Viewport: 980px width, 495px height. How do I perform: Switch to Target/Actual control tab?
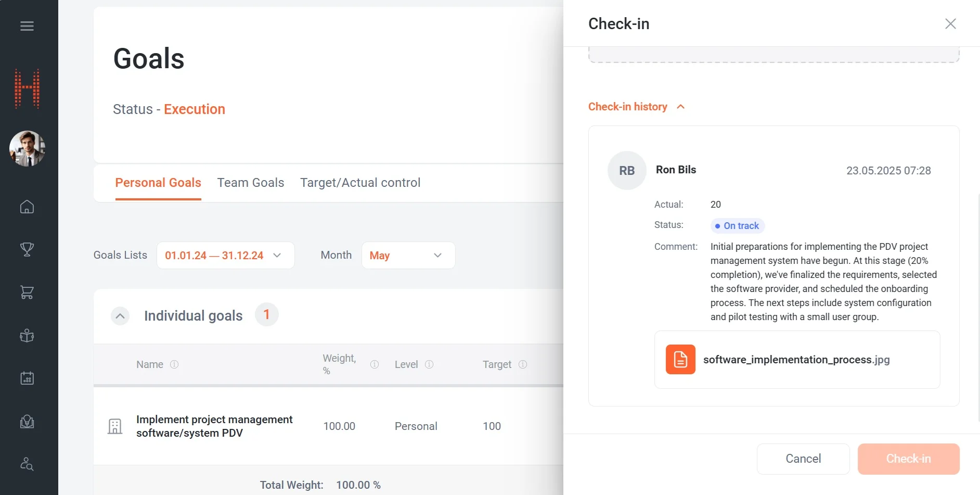[x=360, y=183]
